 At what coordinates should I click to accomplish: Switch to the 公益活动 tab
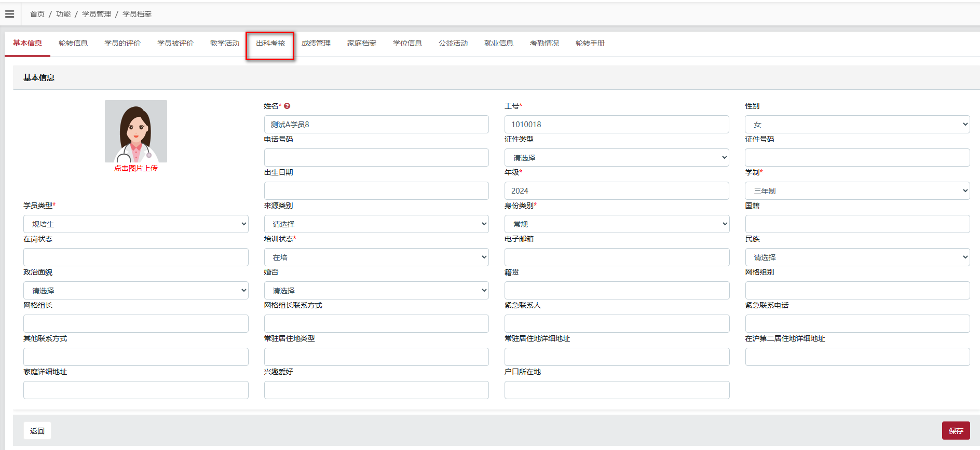coord(453,43)
